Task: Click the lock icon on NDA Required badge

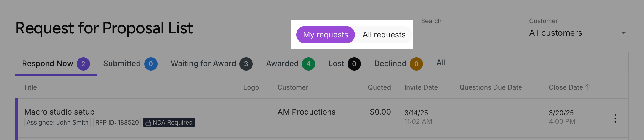Action: pos(148,123)
